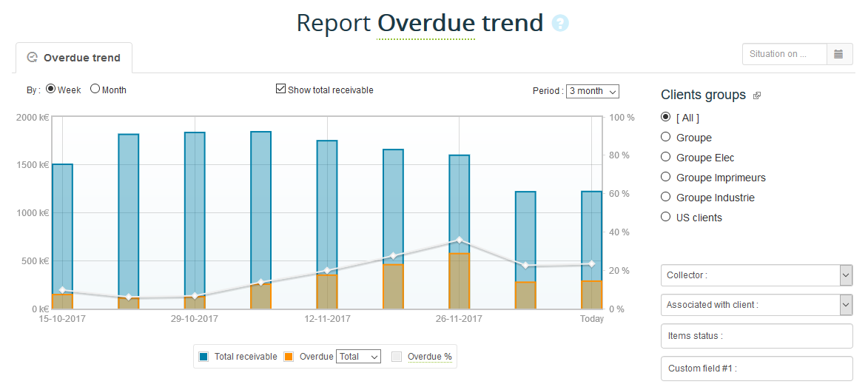
Task: Click the Total receivable bar for 12-11-2017
Action: (326, 206)
